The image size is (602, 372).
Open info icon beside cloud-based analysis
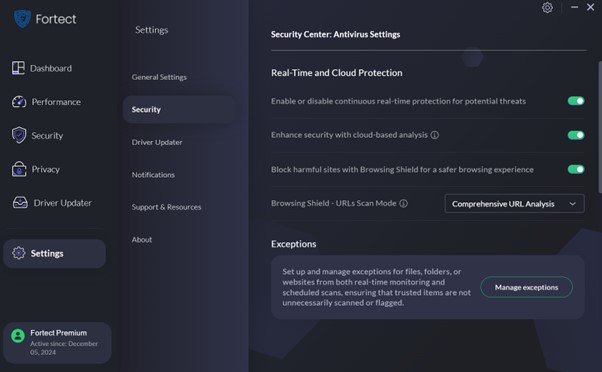click(435, 135)
